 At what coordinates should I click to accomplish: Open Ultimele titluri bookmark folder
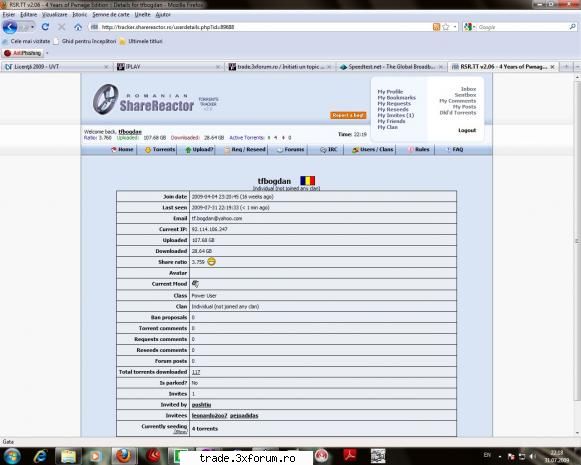click(141, 41)
